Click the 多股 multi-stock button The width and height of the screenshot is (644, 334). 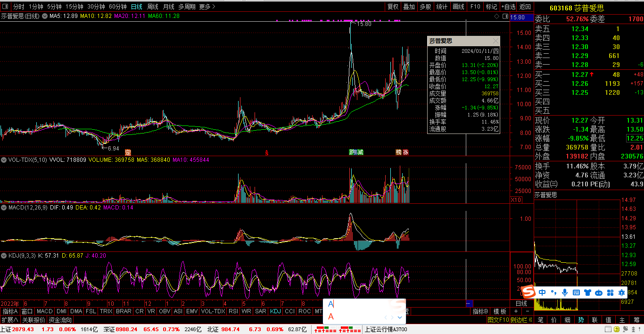426,7
